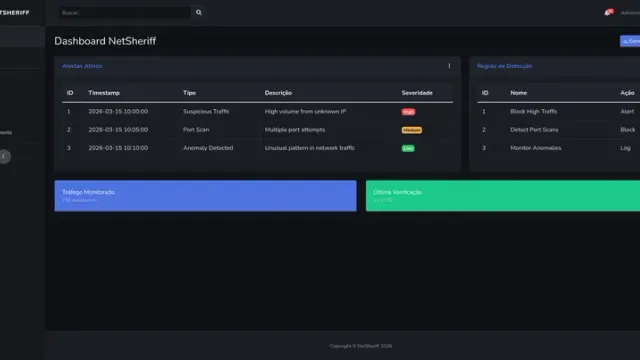
Task: Open the Alertas Ativos three-dot menu
Action: (x=449, y=66)
